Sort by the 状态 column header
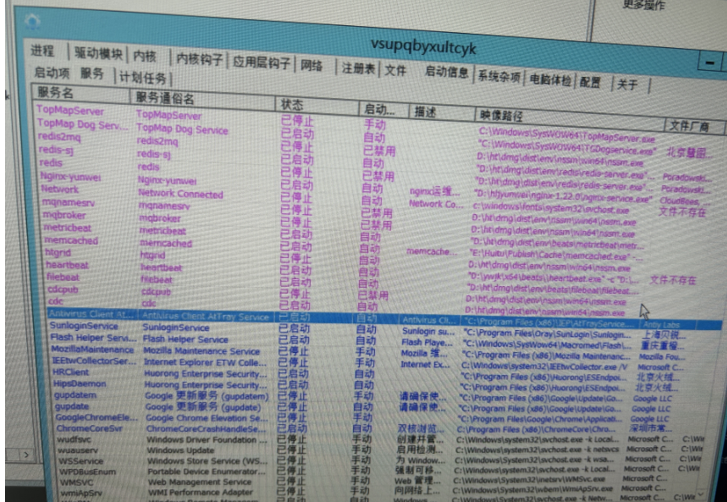The width and height of the screenshot is (727, 502). coord(317,105)
